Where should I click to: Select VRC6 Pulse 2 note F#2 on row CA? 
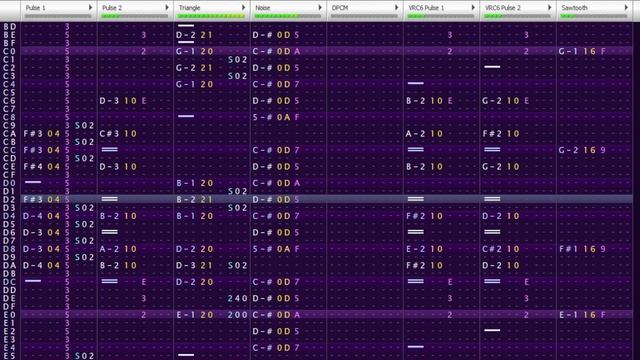coord(492,134)
